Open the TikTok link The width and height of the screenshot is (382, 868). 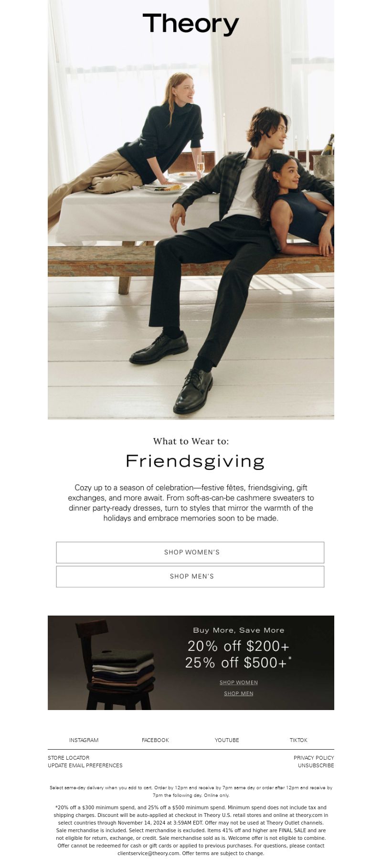coord(298,740)
